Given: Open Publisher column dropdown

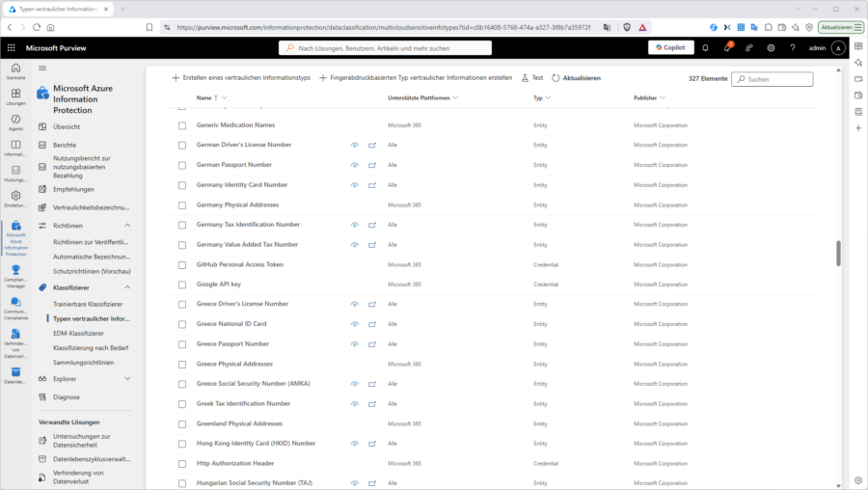Looking at the screenshot, I should tap(663, 98).
